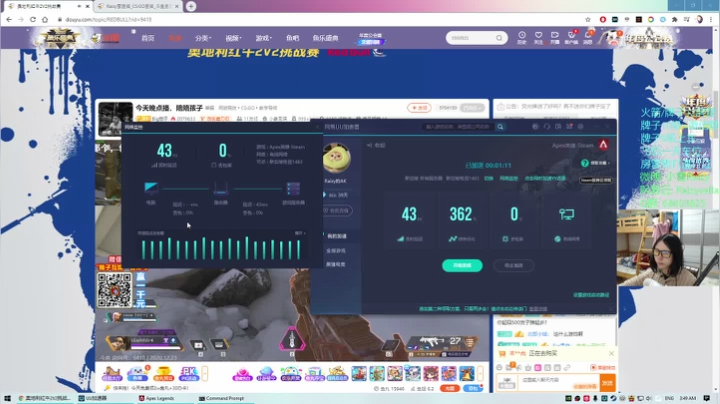The image size is (720, 404).
Task: Expand the 分类 dropdown in Douyu nav
Action: coord(202,38)
